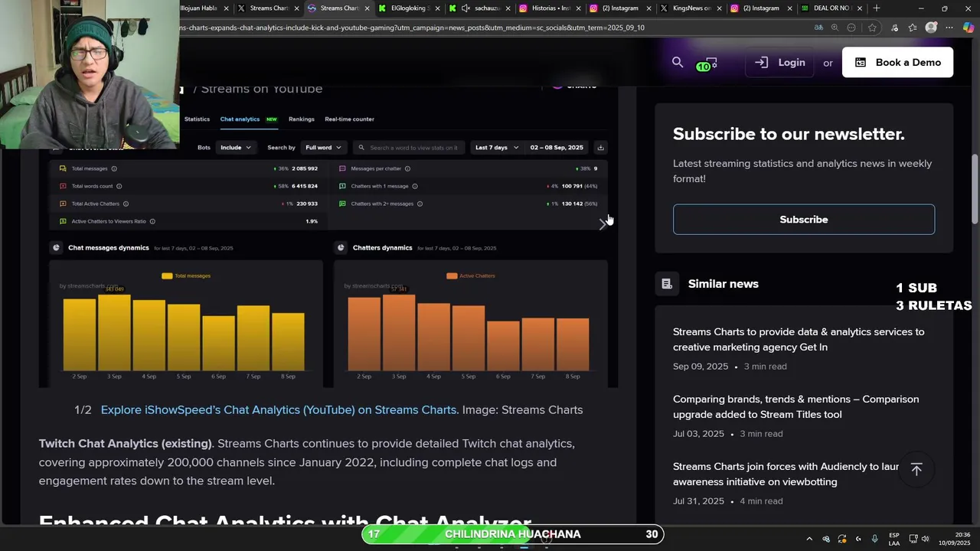Click the scroll-to-top arrow button
This screenshot has width=980, height=551.
[916, 469]
